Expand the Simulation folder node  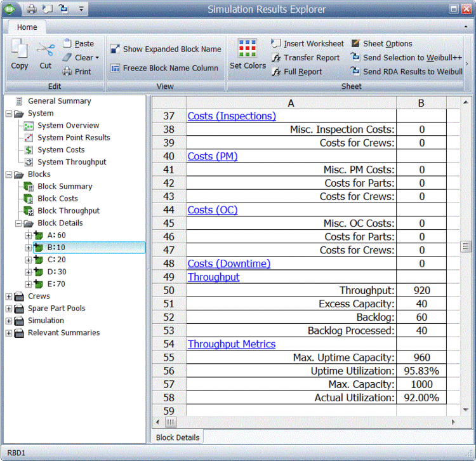(x=9, y=321)
